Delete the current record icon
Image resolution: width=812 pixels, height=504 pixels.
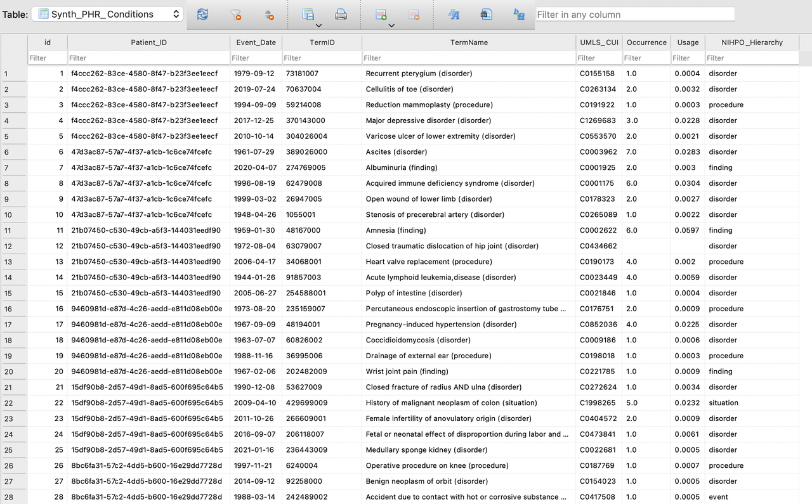point(414,15)
